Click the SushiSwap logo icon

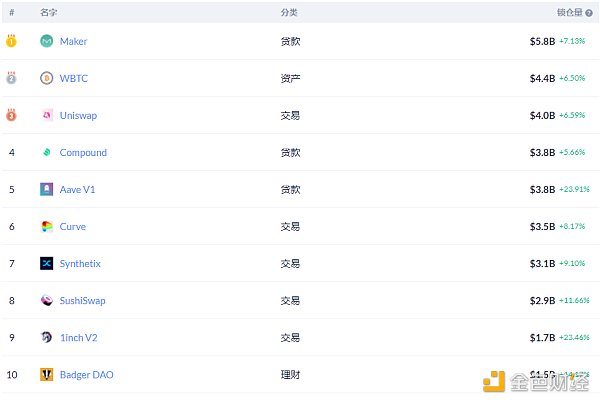[47, 300]
